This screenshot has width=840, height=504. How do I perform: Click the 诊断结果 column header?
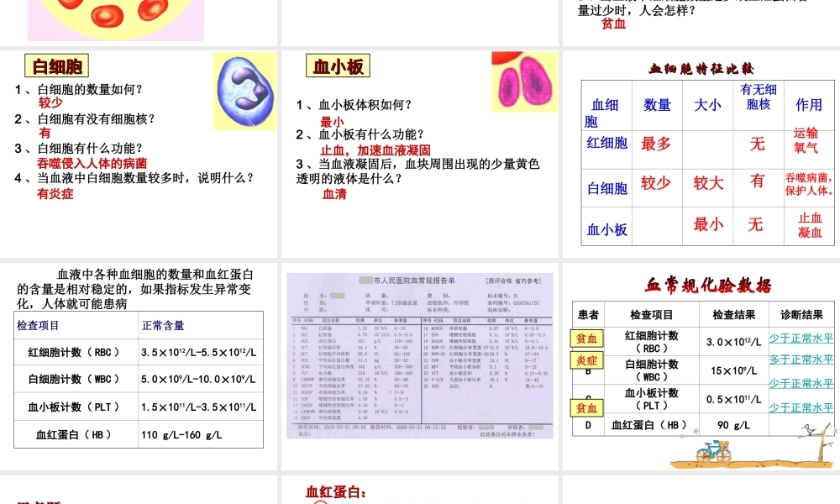click(801, 315)
